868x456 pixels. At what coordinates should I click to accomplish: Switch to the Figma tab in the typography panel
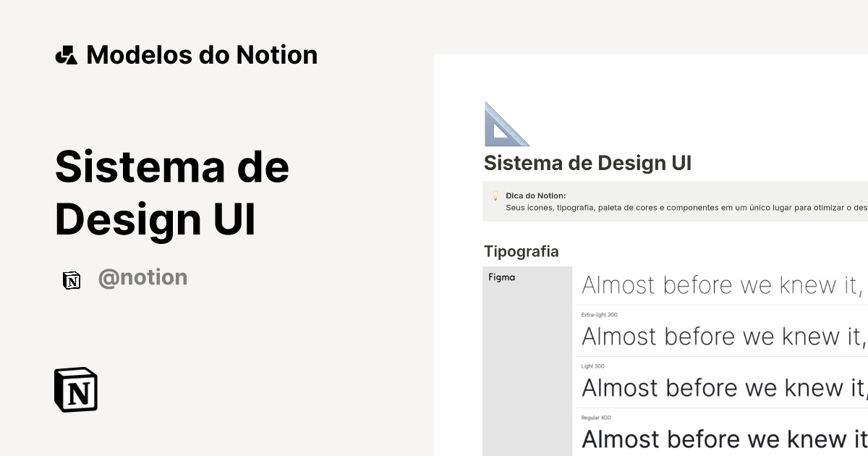(502, 277)
